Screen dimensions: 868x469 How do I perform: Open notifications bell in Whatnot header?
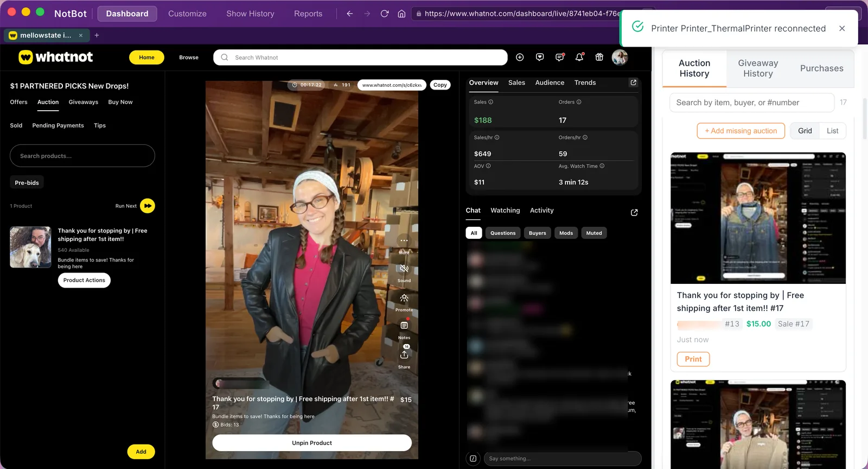(x=579, y=57)
